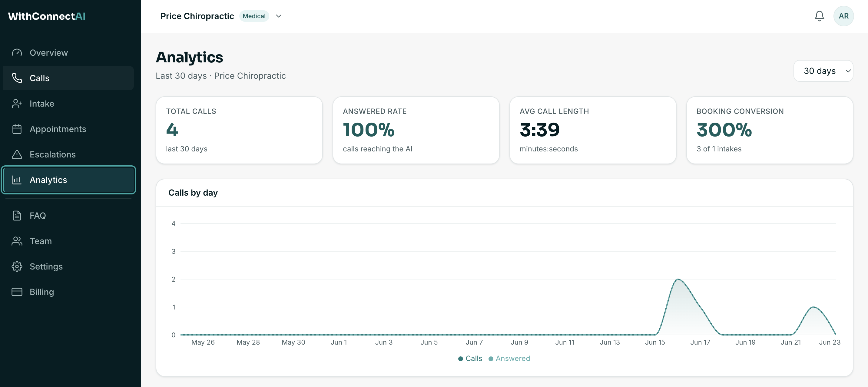The height and width of the screenshot is (387, 868).
Task: Click the Medical badge
Action: point(254,16)
